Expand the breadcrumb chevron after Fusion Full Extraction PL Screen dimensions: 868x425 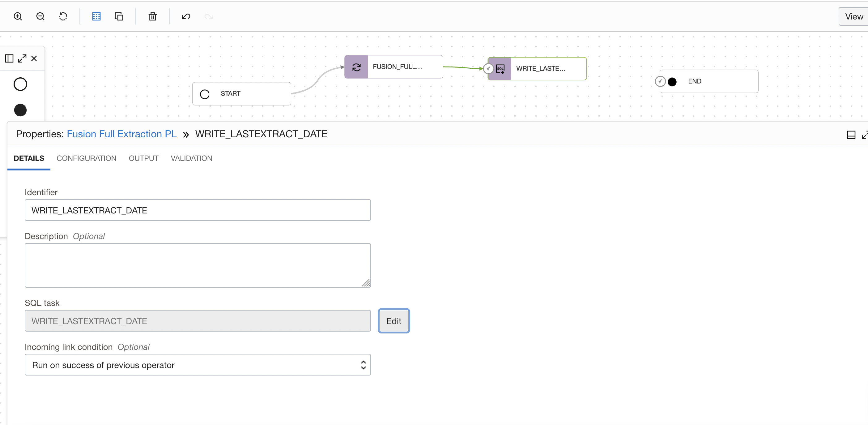tap(186, 134)
